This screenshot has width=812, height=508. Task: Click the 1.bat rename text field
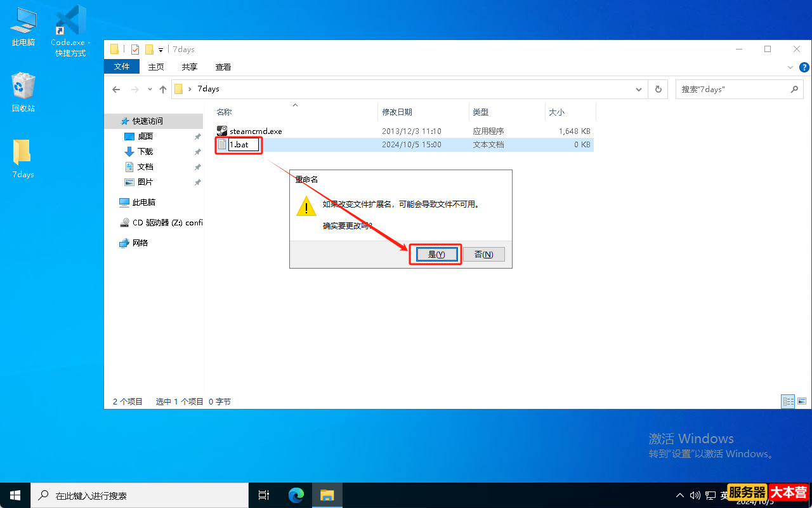tap(244, 145)
